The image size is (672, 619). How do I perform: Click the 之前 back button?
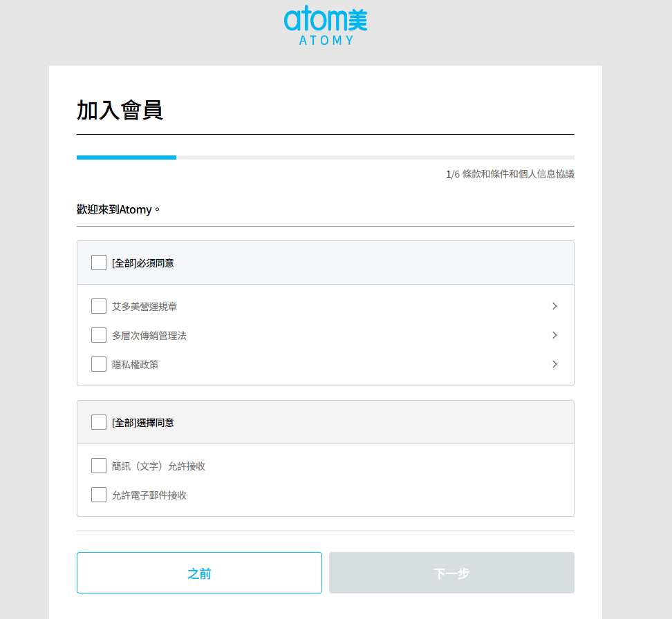click(199, 573)
